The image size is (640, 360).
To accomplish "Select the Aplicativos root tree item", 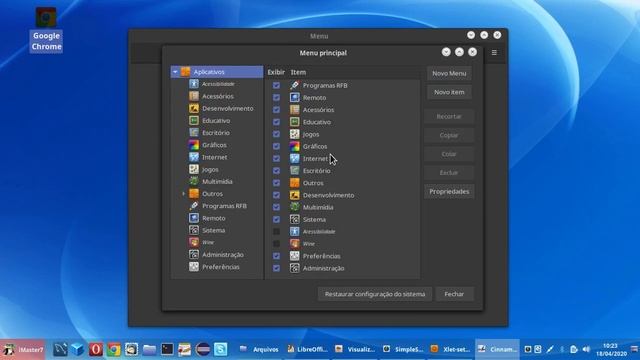I will pos(217,72).
